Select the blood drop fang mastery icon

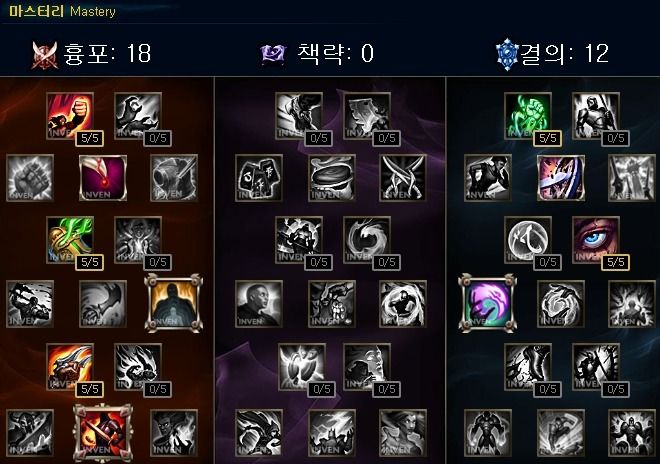coord(103,178)
